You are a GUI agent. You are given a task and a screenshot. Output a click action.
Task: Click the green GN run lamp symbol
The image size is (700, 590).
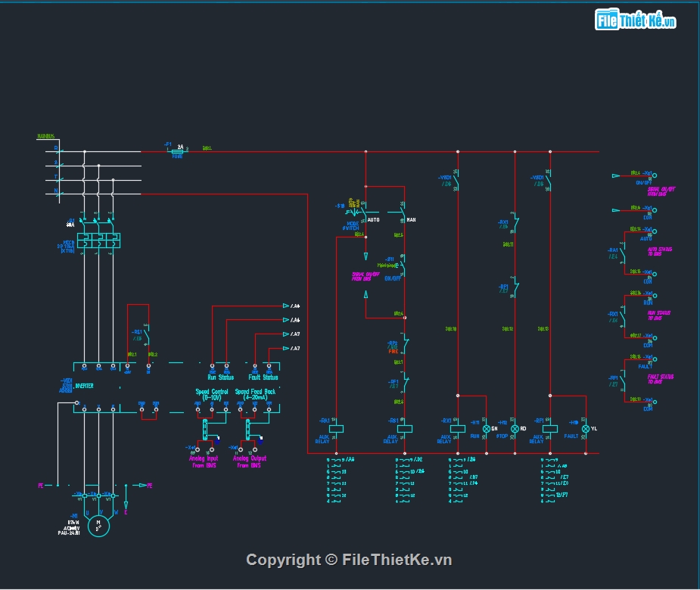click(486, 428)
